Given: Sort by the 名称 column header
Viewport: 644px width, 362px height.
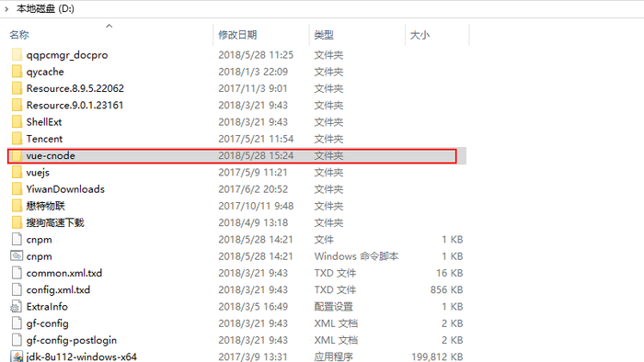Looking at the screenshot, I should tap(19, 35).
